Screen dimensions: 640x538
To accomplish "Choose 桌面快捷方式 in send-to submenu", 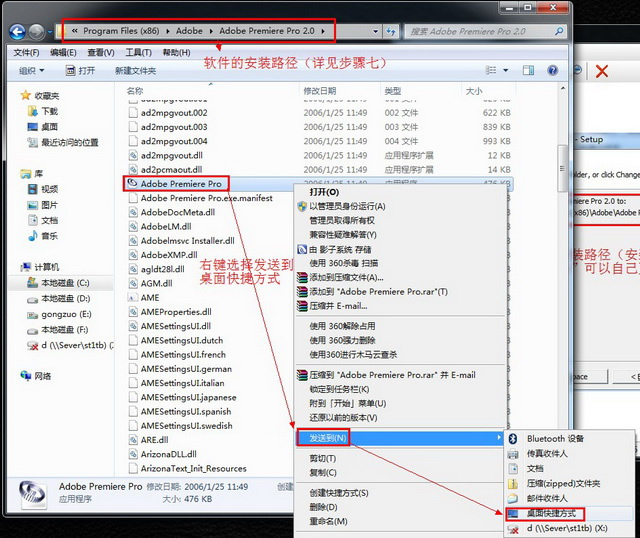I will (x=551, y=513).
